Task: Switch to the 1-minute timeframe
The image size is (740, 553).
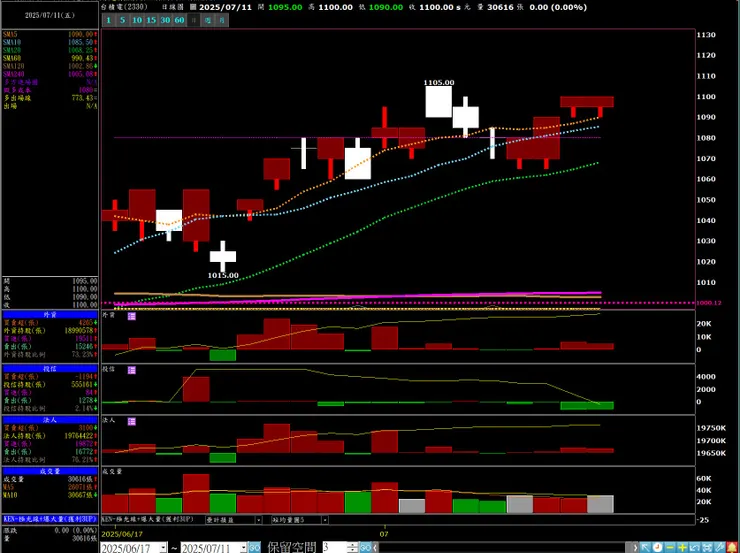Action: click(x=109, y=20)
